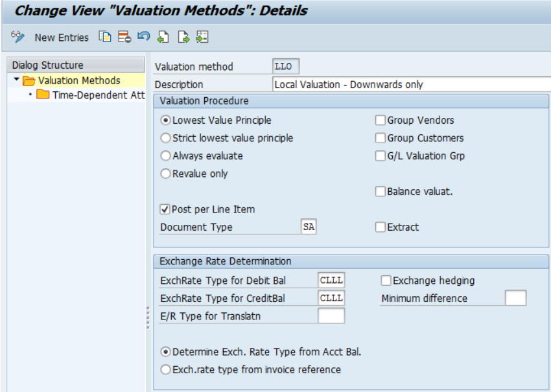This screenshot has width=551, height=392.
Task: Click the Display/Change toggle glasses-pencil icon
Action: coord(18,37)
